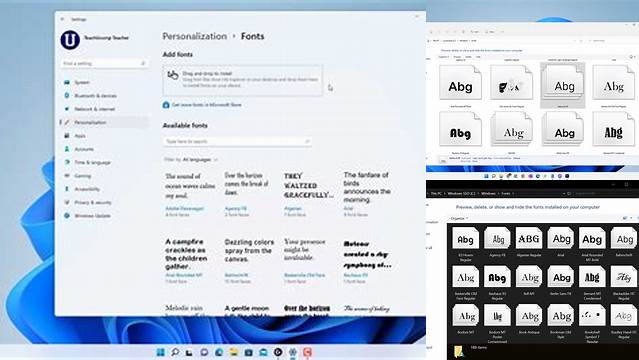639x360 pixels.
Task: Click Personalization in the breadcrumb
Action: point(195,36)
